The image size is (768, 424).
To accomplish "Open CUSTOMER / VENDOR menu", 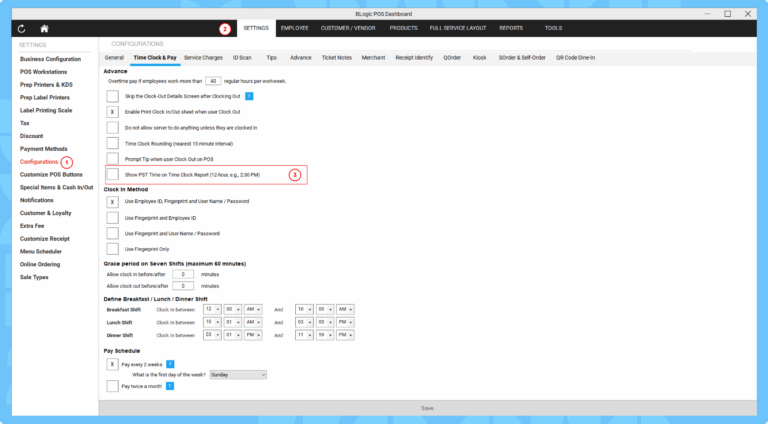I will [348, 28].
